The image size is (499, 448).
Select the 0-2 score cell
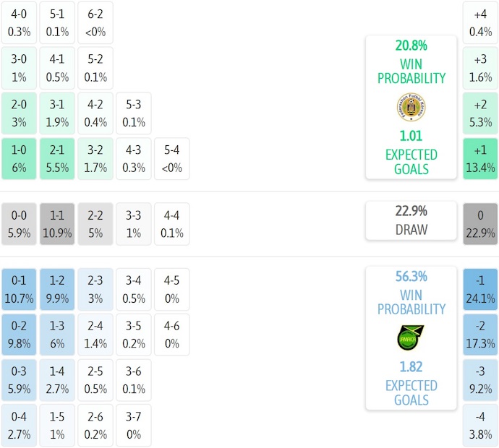pyautogui.click(x=19, y=335)
